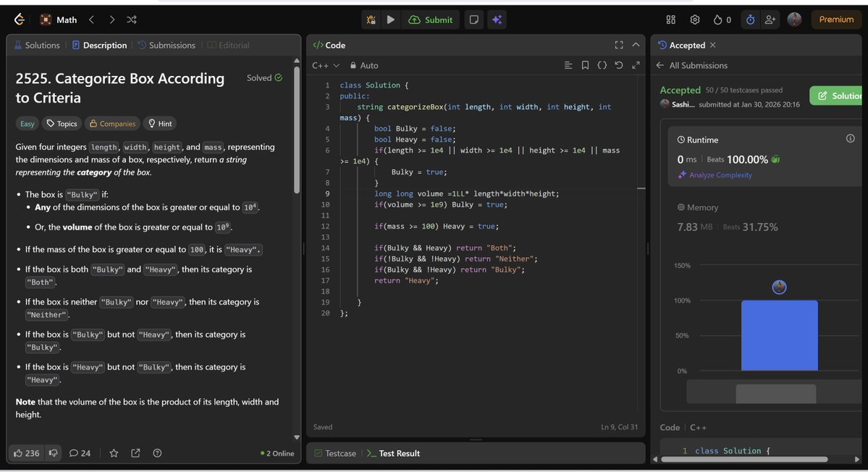Click the Solved status indicator
The height and width of the screenshot is (472, 868).
coord(265,78)
